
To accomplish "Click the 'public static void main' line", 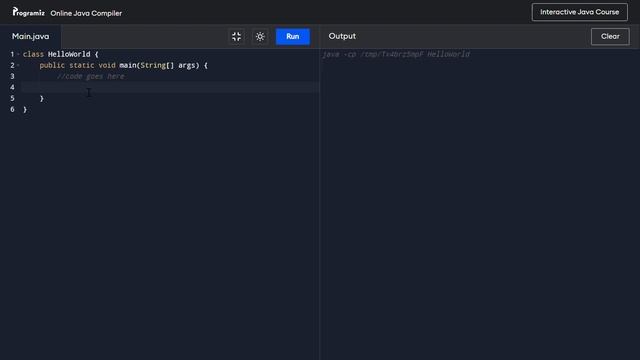I will (x=124, y=65).
